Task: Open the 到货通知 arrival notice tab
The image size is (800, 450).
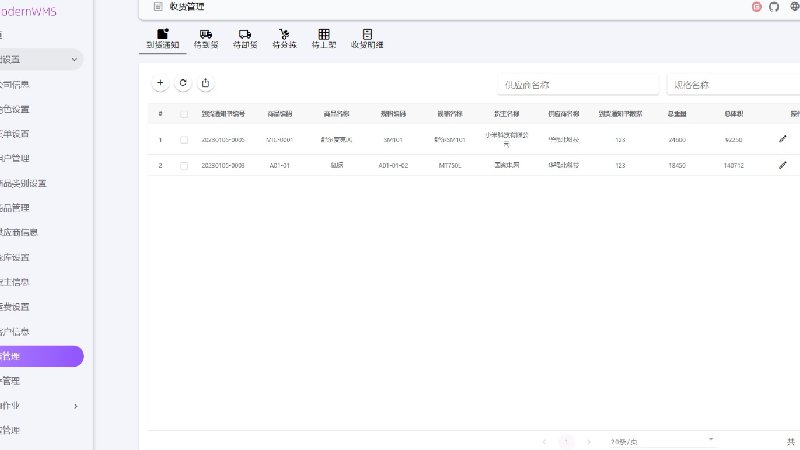Action: (x=163, y=39)
